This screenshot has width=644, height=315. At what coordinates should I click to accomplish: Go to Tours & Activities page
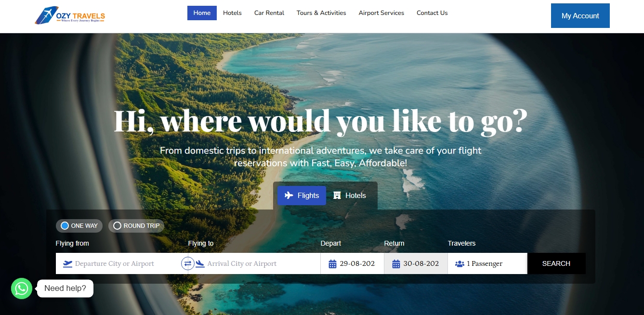(x=321, y=13)
